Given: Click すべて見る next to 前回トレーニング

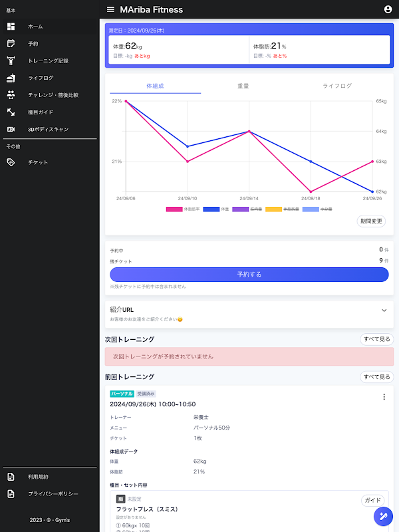Looking at the screenshot, I should [x=376, y=376].
